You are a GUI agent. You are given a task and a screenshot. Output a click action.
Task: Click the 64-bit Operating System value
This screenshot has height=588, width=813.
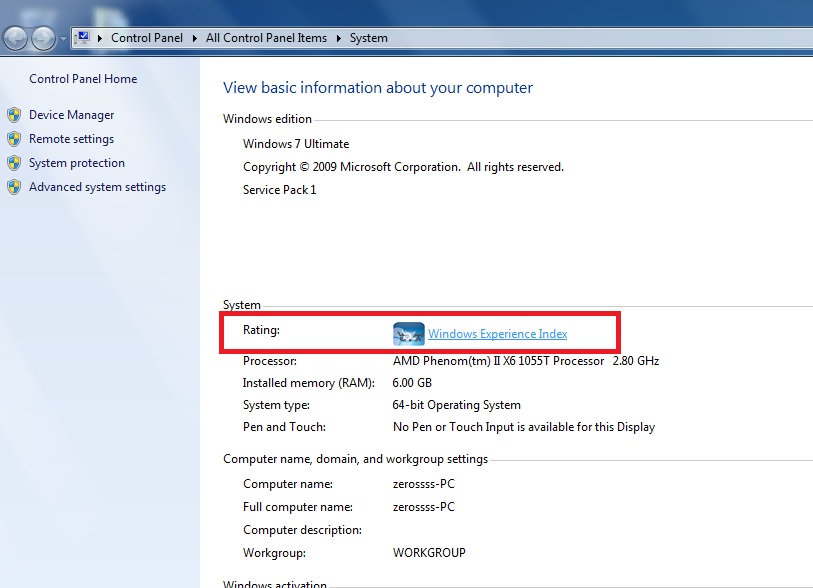(457, 405)
